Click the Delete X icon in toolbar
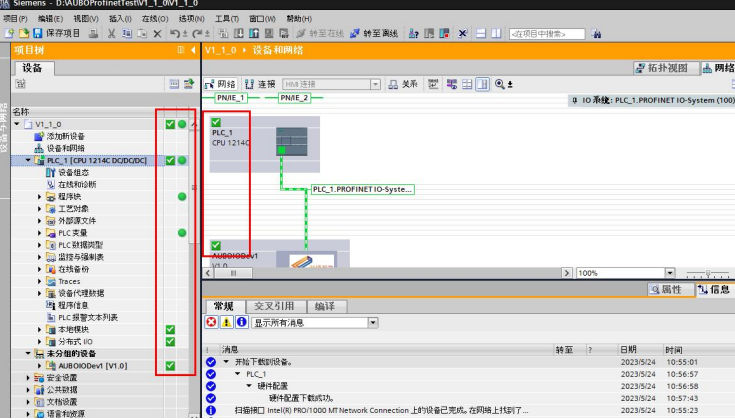This screenshot has height=420, width=735. tap(158, 34)
